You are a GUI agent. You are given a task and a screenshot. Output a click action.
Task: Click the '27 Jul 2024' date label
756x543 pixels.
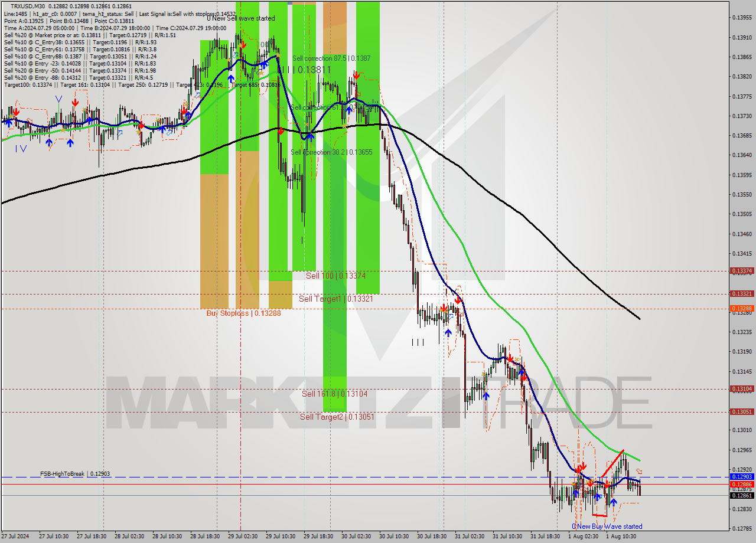pos(15,537)
